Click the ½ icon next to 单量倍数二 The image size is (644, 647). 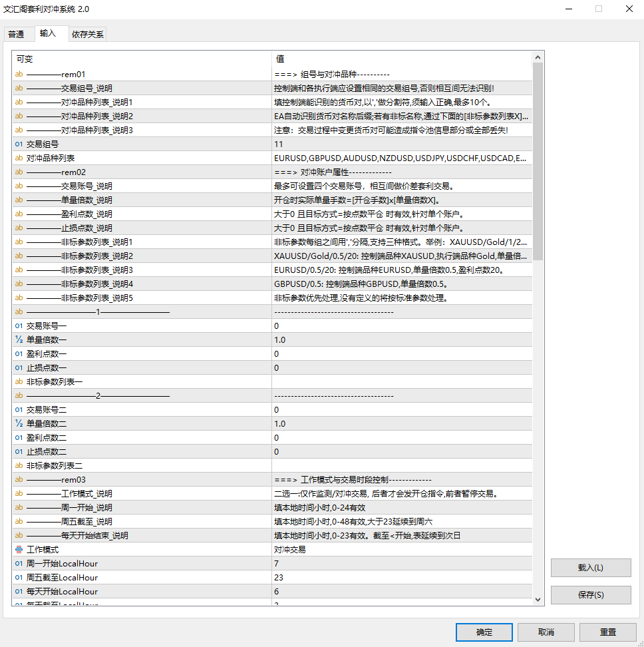pos(19,423)
